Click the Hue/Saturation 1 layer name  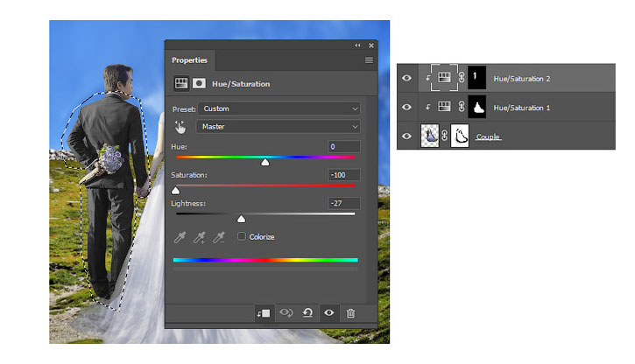[x=522, y=108]
